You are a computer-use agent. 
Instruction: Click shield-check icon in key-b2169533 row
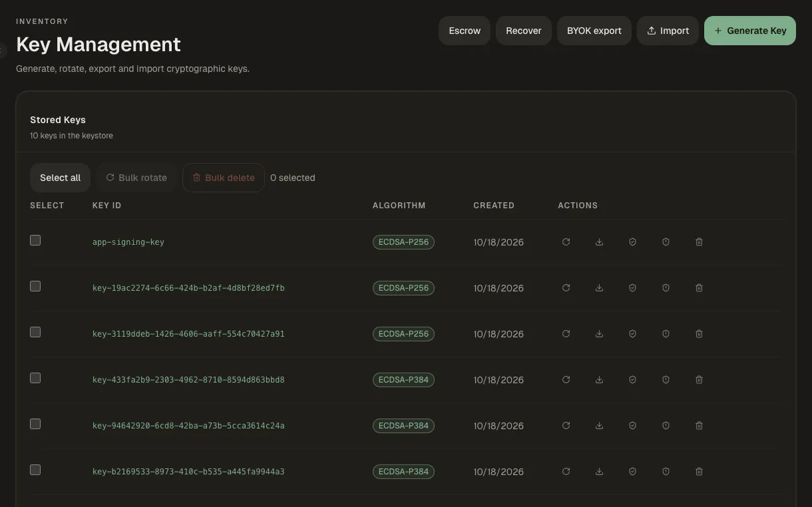[632, 472]
